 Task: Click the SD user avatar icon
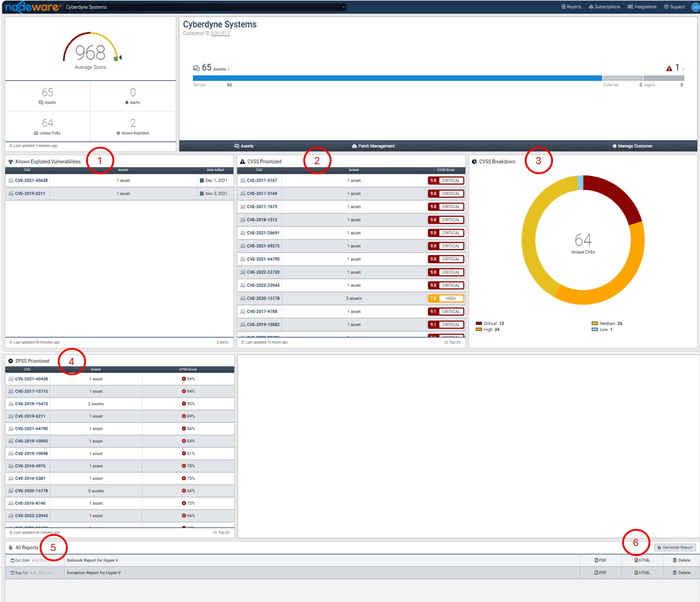pos(695,7)
